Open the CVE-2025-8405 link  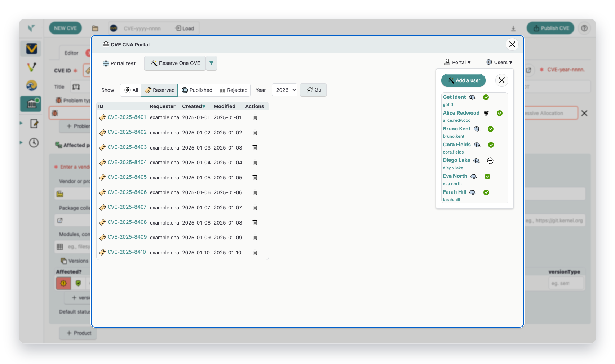[127, 177]
